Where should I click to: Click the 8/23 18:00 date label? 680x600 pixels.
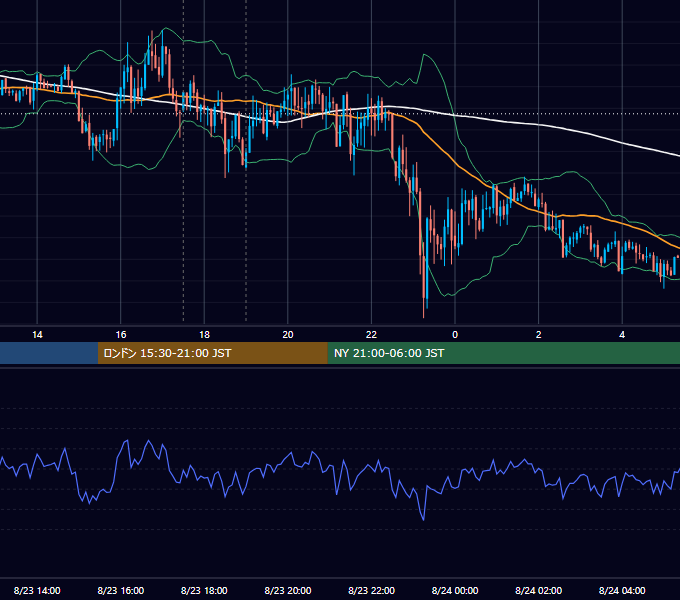(204, 590)
